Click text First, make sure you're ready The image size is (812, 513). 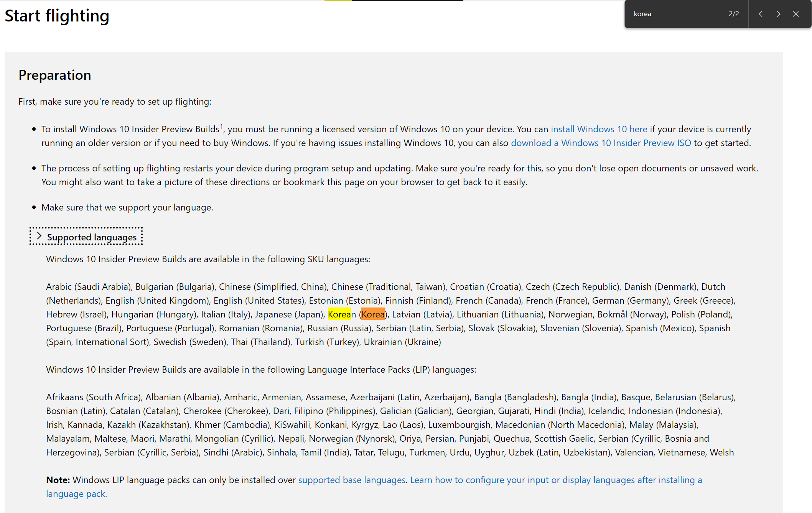pos(115,102)
